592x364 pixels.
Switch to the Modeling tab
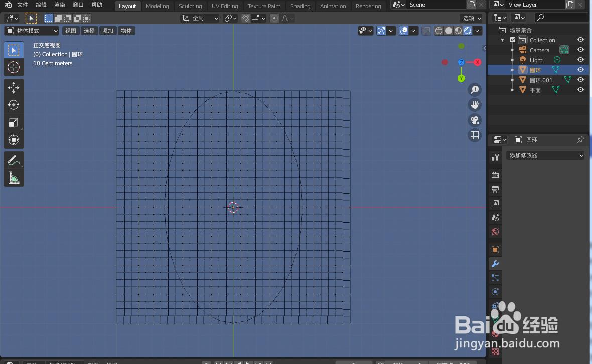tap(157, 6)
